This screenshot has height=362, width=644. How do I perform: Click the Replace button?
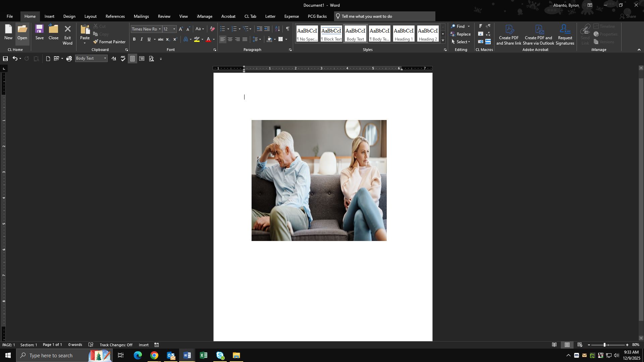click(x=461, y=34)
